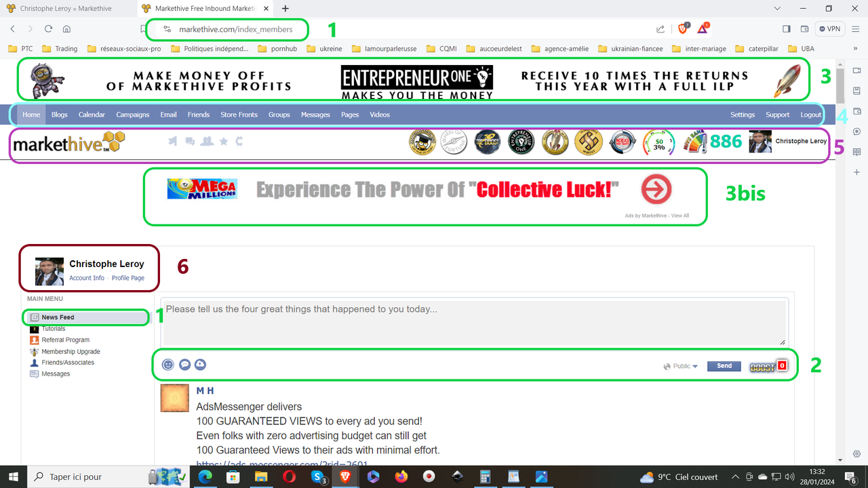868x488 pixels.
Task: Open the calculator from the taskbar
Action: [x=485, y=476]
